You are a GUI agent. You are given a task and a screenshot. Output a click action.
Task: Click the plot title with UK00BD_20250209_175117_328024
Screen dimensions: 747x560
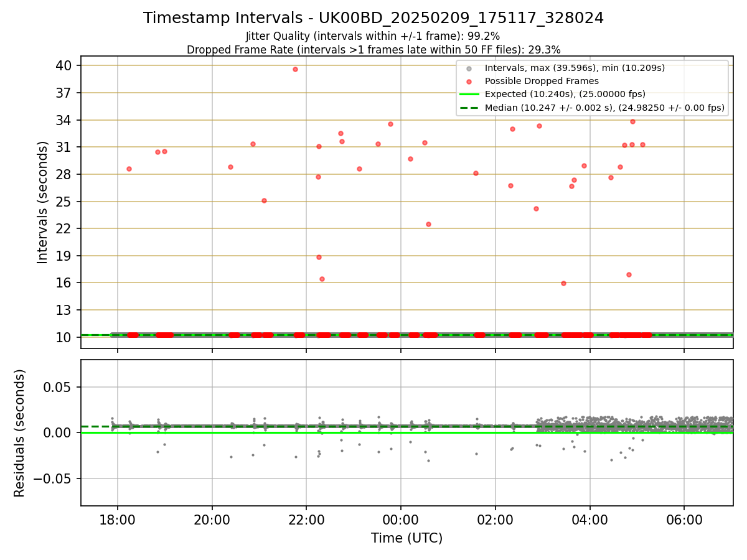click(x=374, y=18)
